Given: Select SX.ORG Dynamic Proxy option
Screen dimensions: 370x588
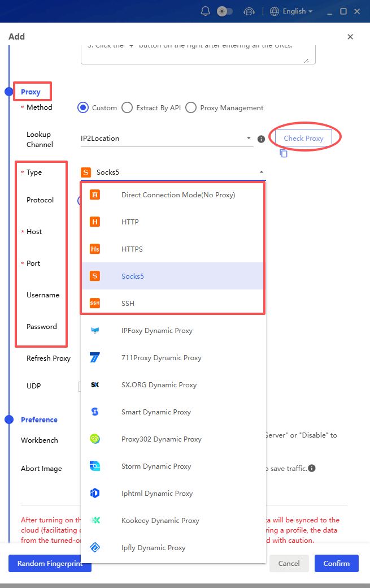Looking at the screenshot, I should 173,385.
